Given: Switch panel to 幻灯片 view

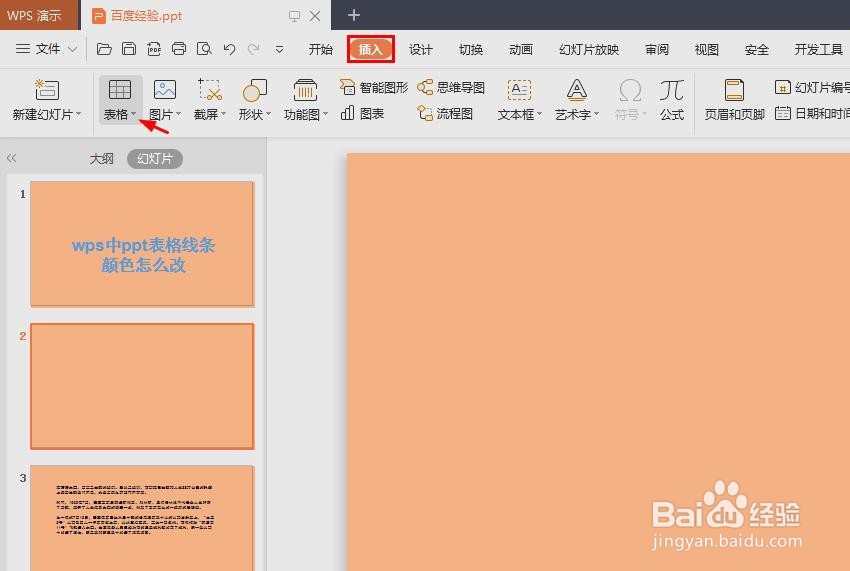Looking at the screenshot, I should pos(154,158).
